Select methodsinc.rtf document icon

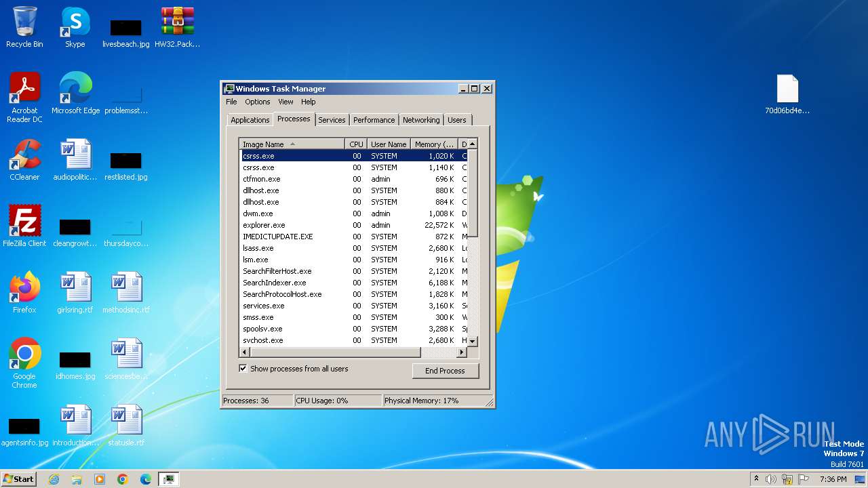pyautogui.click(x=126, y=293)
